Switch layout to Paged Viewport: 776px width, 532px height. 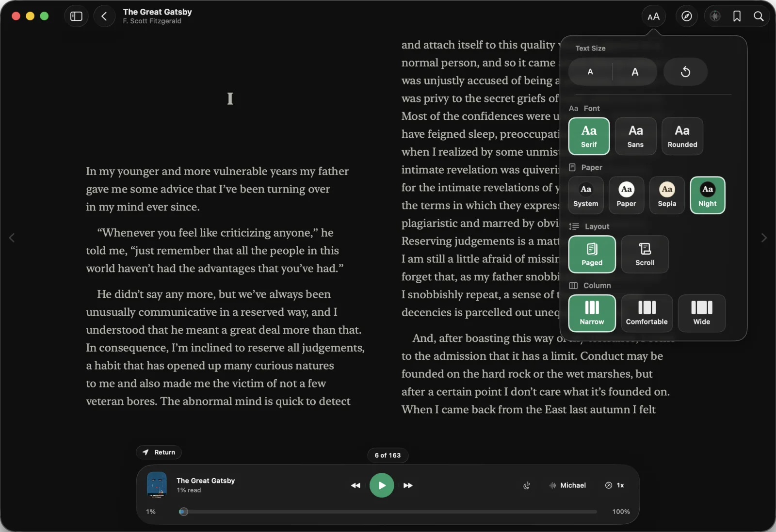coord(592,254)
